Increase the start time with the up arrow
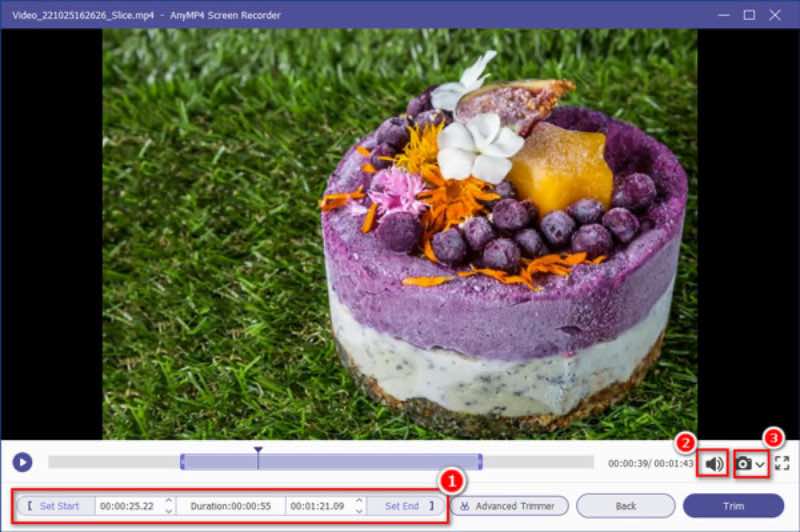The width and height of the screenshot is (800, 532). pos(168,501)
